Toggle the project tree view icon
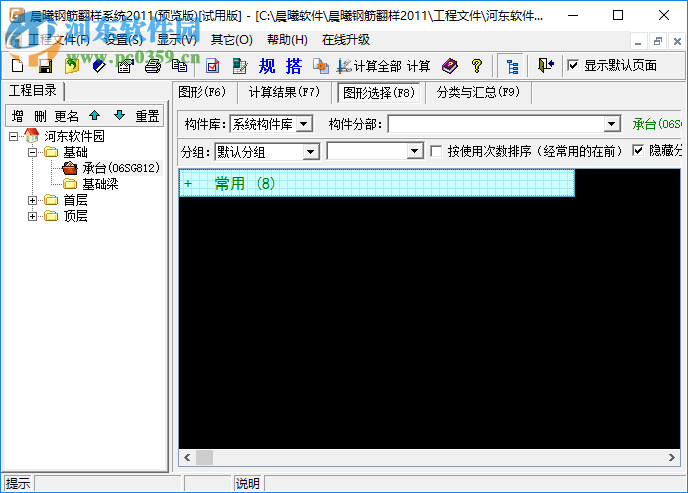Image resolution: width=688 pixels, height=493 pixels. 512,66
